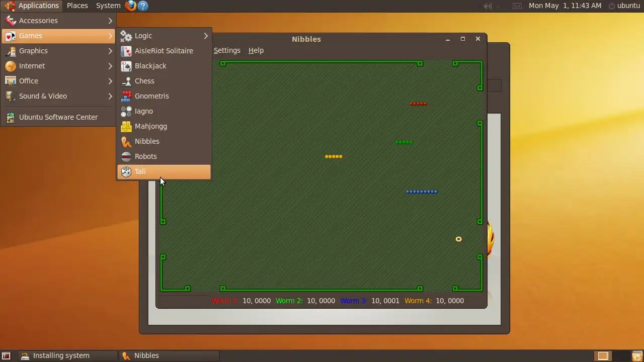Image resolution: width=644 pixels, height=362 pixels.
Task: Select Chess from the Games menu
Action: [164, 81]
